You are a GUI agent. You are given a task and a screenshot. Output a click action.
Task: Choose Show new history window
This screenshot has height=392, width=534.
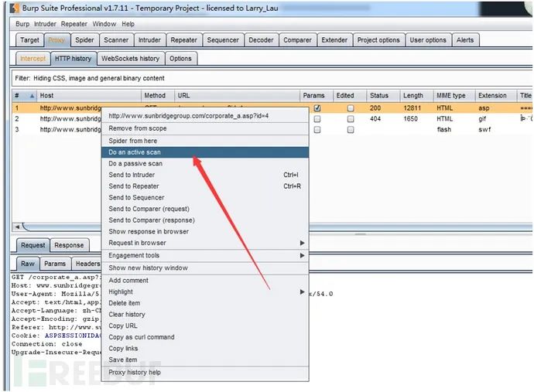(x=205, y=268)
